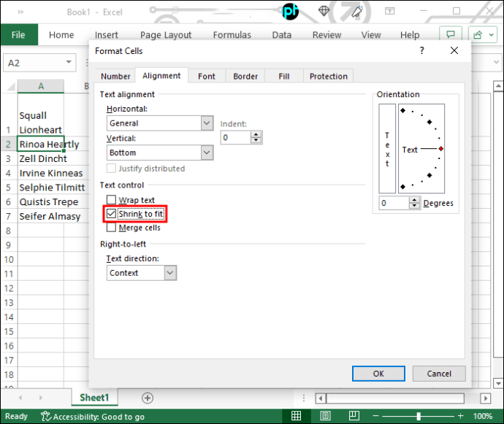
Task: Click the vertical scrollbar up arrow
Action: coord(498,86)
